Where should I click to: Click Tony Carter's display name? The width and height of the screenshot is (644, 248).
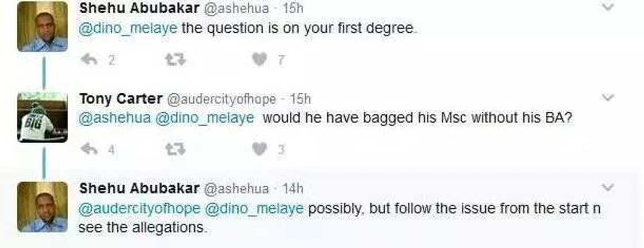pos(120,99)
